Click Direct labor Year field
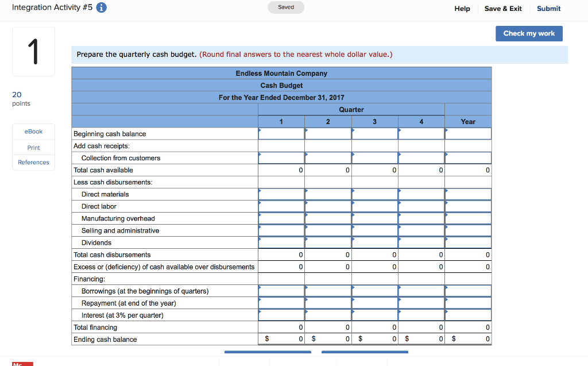588x366 pixels. [468, 206]
